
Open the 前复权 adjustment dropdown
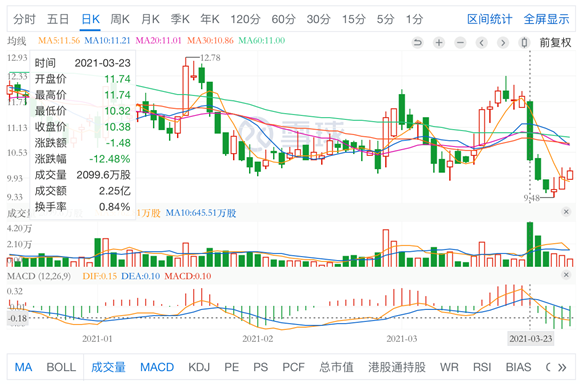(555, 43)
